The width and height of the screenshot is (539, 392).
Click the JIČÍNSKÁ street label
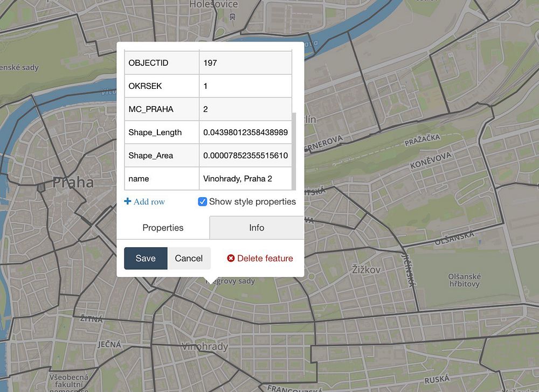pos(409,270)
